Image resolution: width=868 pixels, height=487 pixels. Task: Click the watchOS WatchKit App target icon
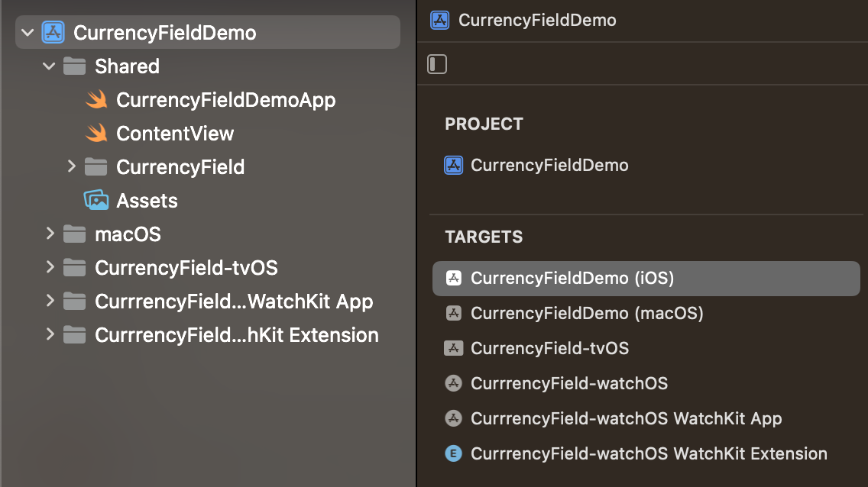point(454,418)
